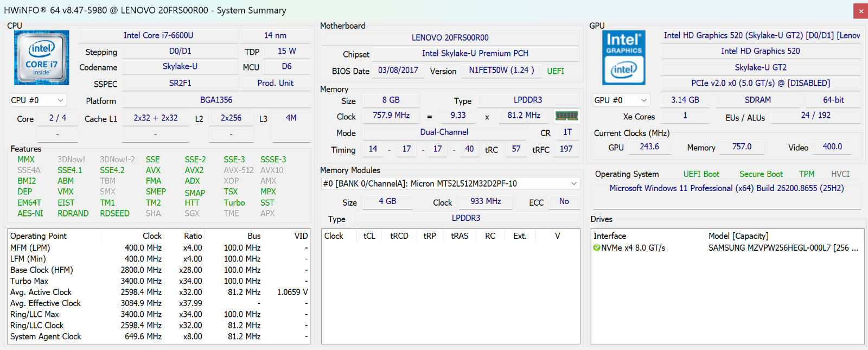Click the RDSEED feature label
This screenshot has width=868, height=350.
(114, 213)
